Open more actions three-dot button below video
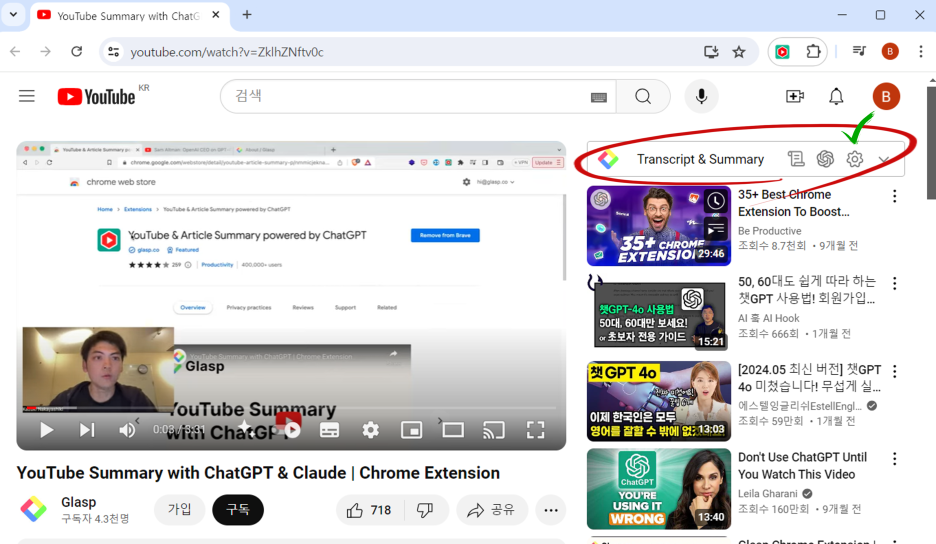This screenshot has width=936, height=544. tap(551, 510)
